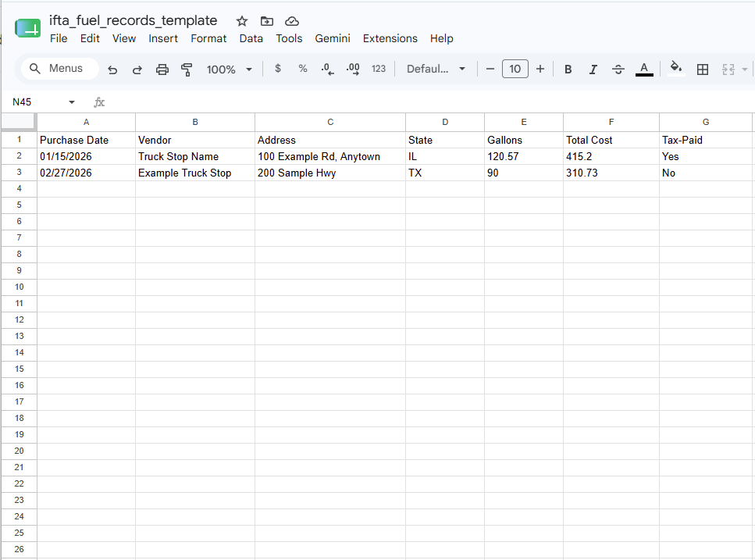Open the Edit menu
This screenshot has width=755, height=560.
(90, 38)
